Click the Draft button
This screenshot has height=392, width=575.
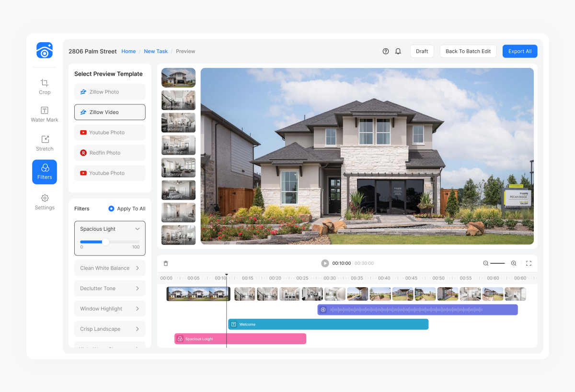click(422, 51)
